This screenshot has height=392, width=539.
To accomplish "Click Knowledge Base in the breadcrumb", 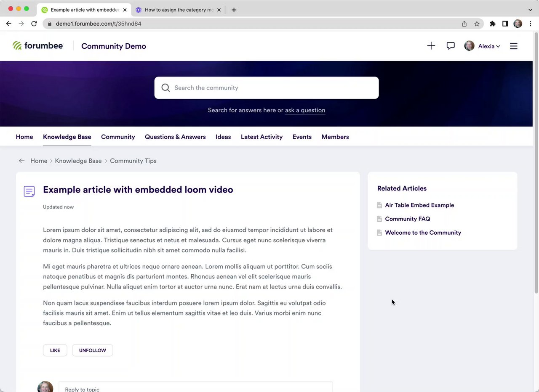I will pos(78,161).
